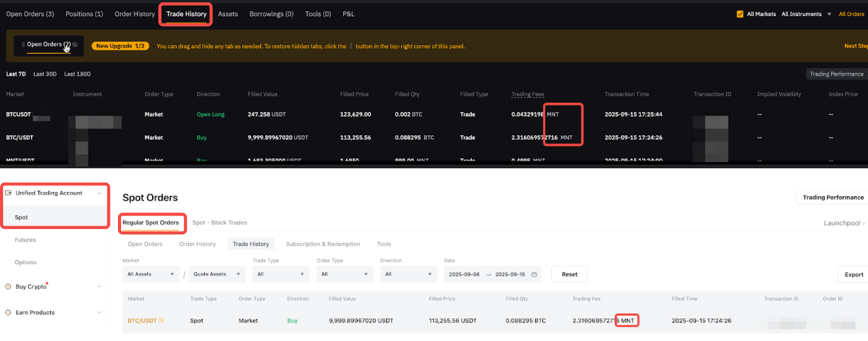Expand the Earn Products sidebar section
The image size is (868, 341).
tap(99, 312)
